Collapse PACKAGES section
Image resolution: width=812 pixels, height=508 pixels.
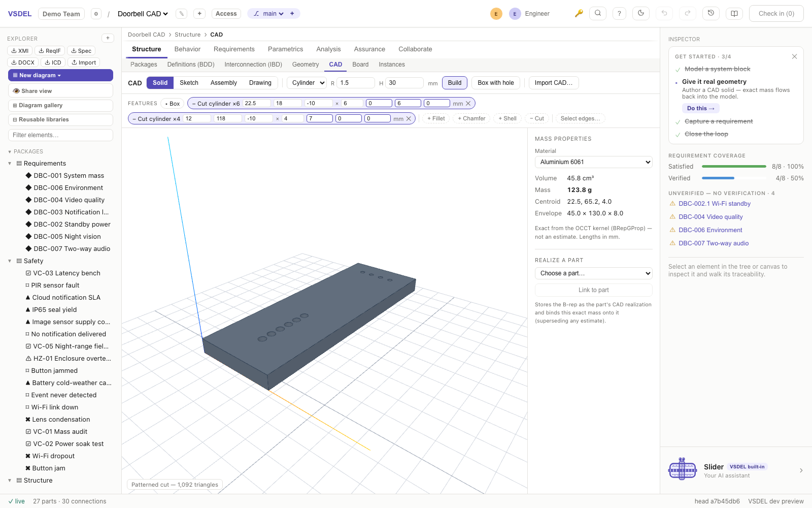click(x=10, y=152)
